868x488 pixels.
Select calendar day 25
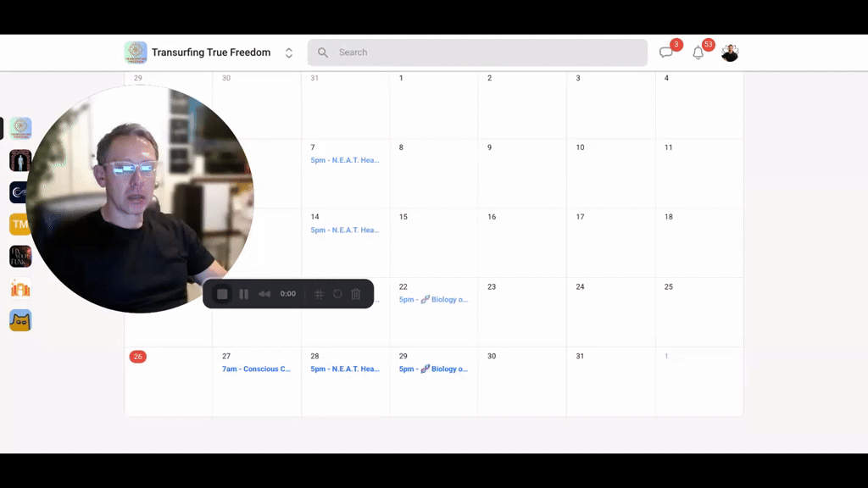click(669, 286)
